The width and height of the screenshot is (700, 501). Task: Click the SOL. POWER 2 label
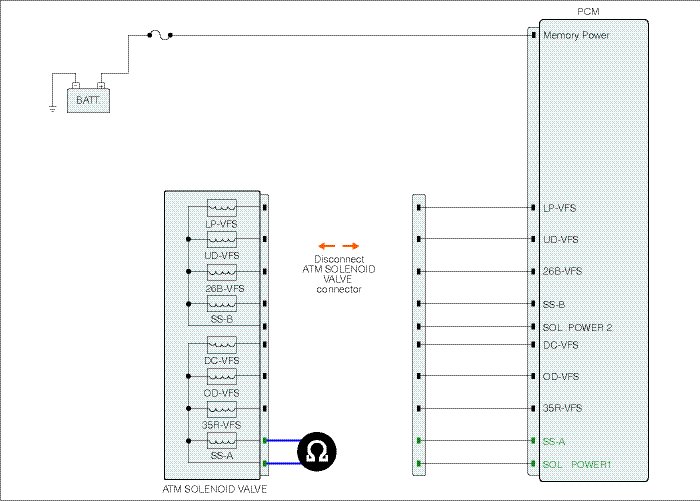(577, 327)
